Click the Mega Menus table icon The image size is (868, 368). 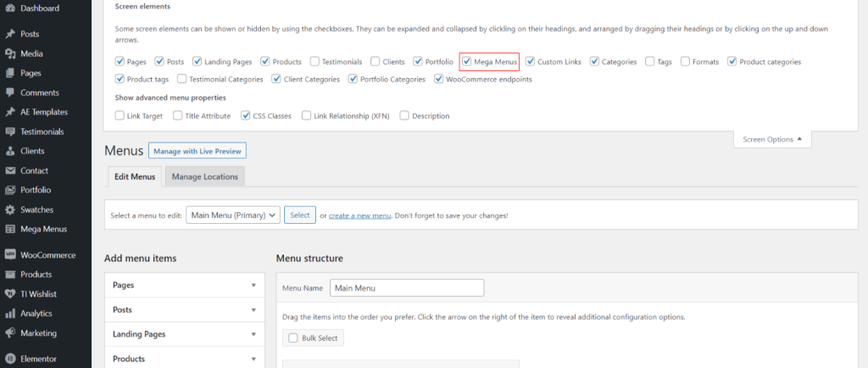10,229
